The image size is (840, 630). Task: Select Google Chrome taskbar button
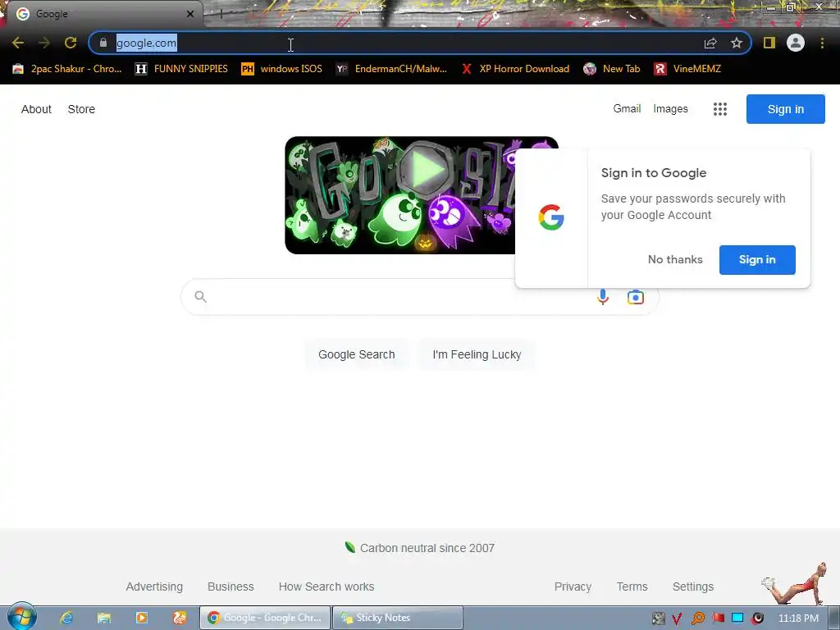click(265, 618)
